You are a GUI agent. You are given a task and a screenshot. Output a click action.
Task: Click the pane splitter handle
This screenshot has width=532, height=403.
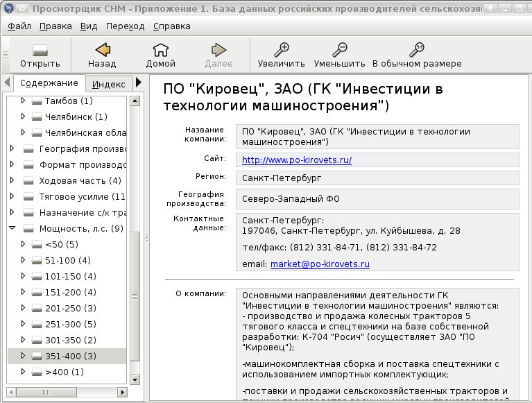(x=146, y=237)
